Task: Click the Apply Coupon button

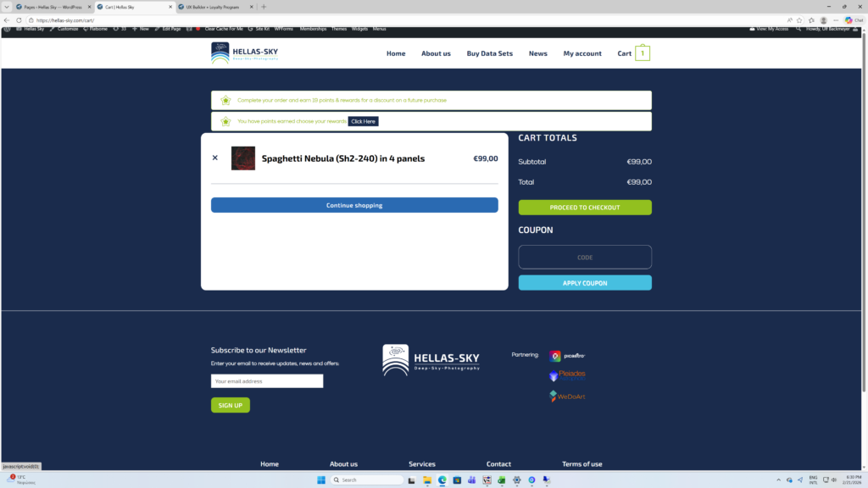Action: click(585, 283)
